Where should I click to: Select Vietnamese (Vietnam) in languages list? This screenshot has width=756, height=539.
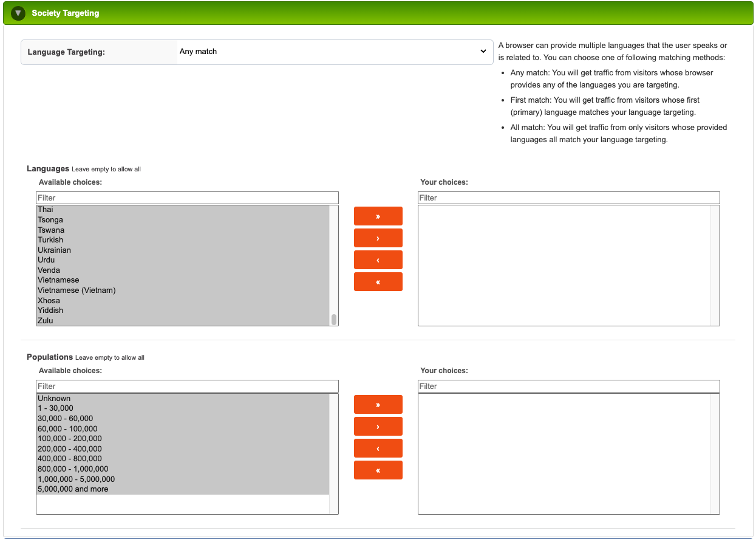point(77,290)
